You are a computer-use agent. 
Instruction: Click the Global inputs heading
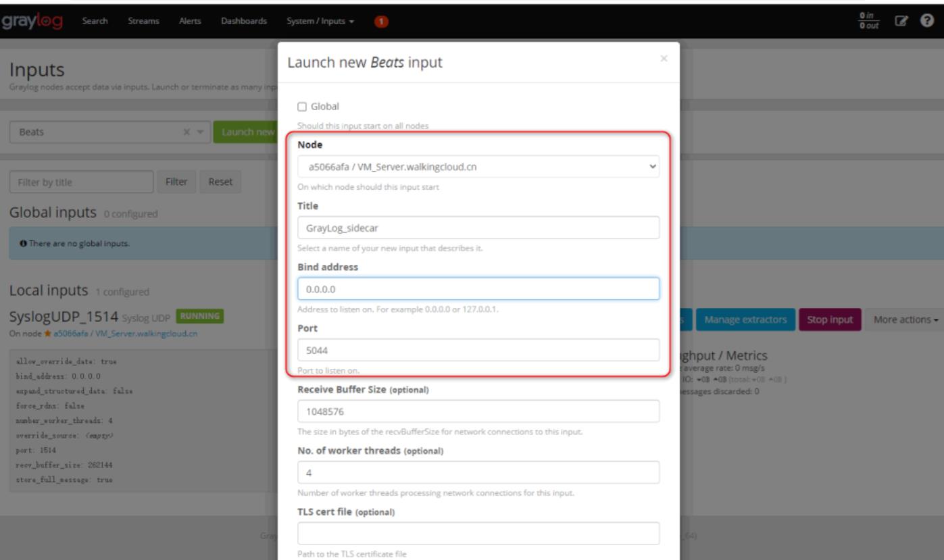53,213
